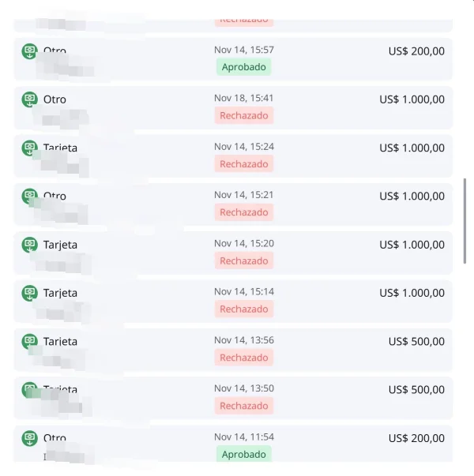This screenshot has width=474, height=476.
Task: Open the Nov 14, 15:21 transaction date text
Action: (244, 195)
